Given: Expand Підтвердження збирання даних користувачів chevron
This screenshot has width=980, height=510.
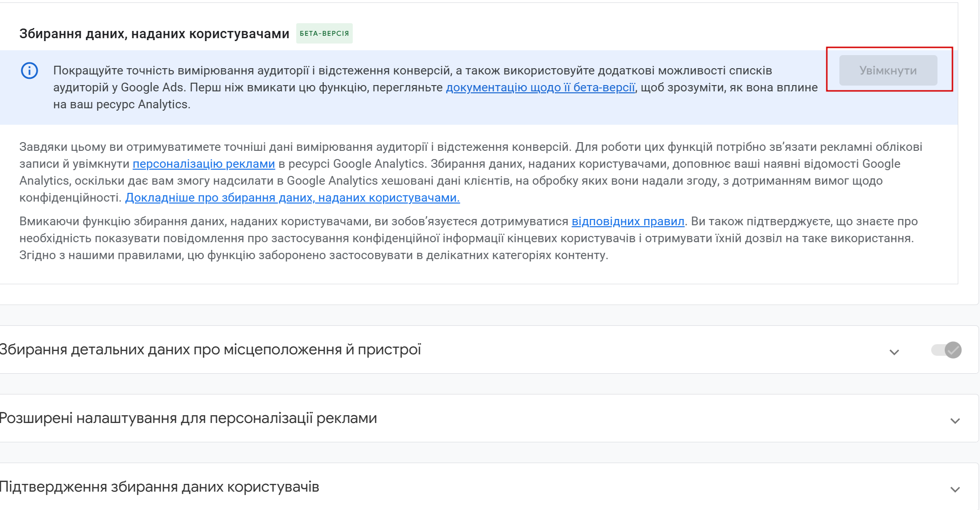Looking at the screenshot, I should point(955,489).
